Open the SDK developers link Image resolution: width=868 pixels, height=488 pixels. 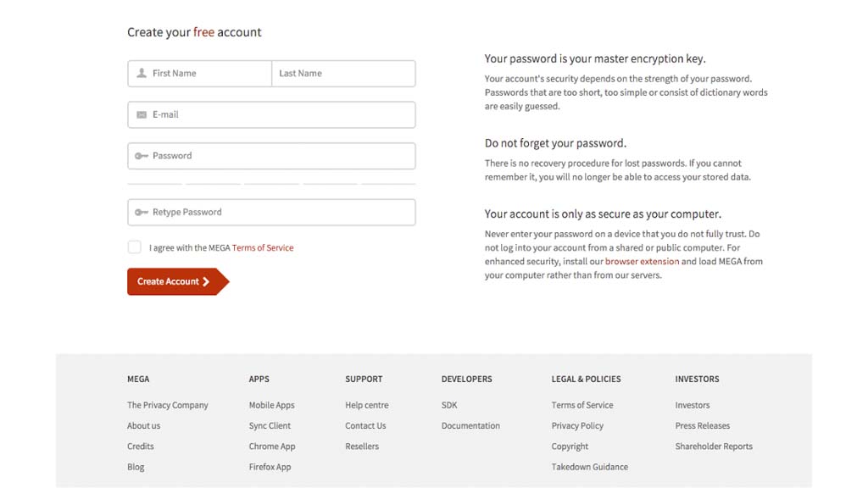449,406
